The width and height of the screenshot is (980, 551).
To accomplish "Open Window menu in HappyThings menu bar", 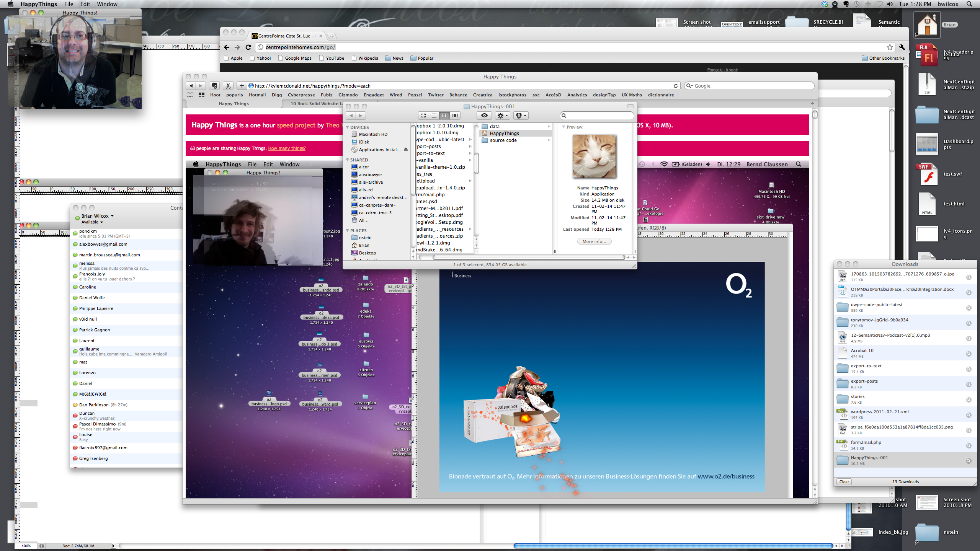I will [x=107, y=4].
